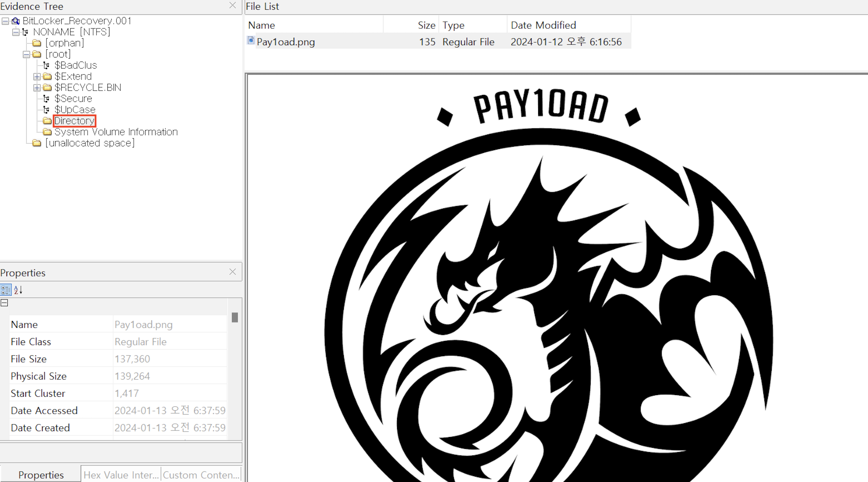
Task: Click the $BadClus metafile icon
Action: 46,65
